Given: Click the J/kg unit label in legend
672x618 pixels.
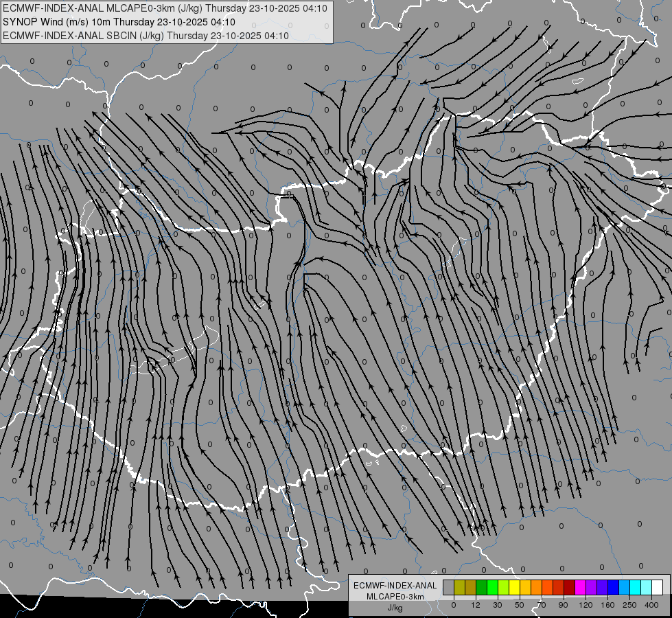Looking at the screenshot, I should coord(395,608).
